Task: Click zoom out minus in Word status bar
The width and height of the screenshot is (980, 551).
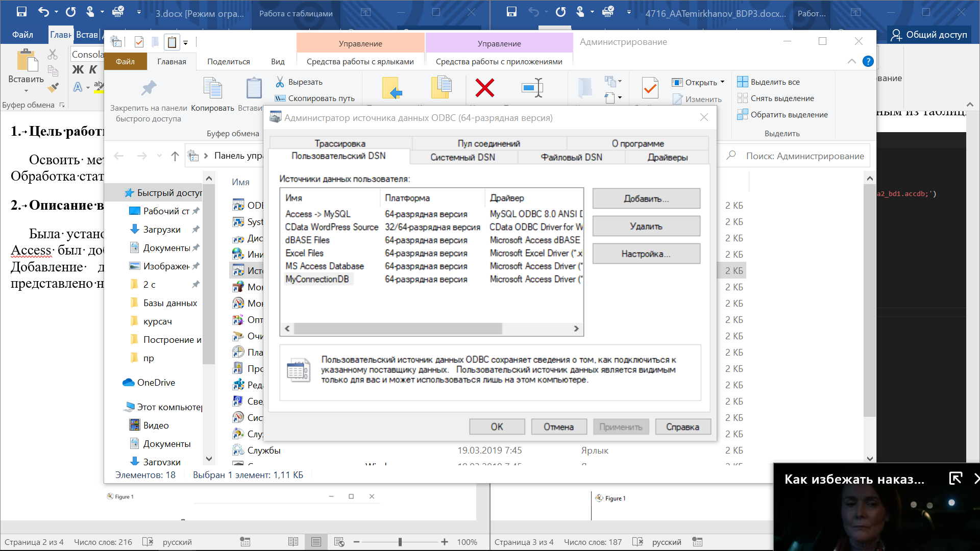Action: tap(356, 542)
